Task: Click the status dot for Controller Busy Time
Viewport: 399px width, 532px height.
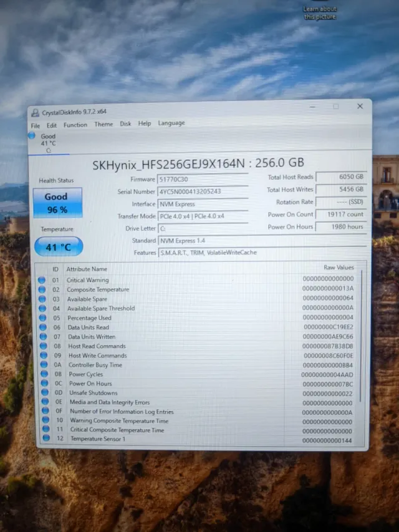Action: tap(44, 365)
